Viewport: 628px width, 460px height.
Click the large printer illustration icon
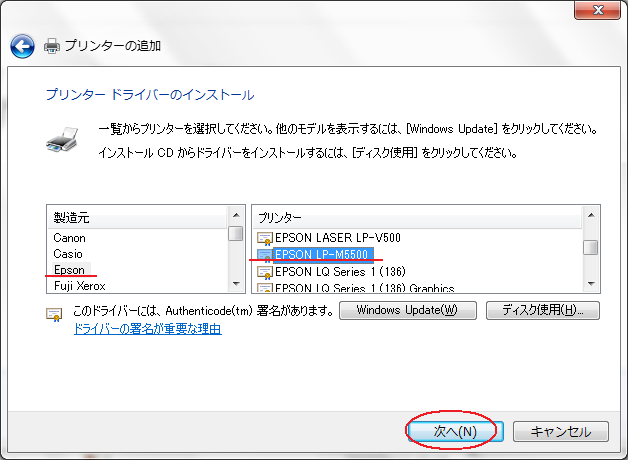62,140
